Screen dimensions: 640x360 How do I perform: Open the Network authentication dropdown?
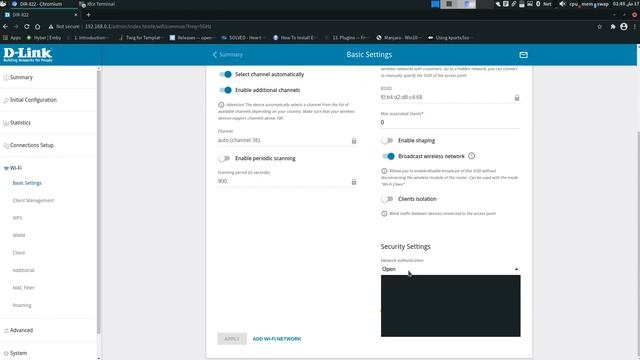click(450, 269)
